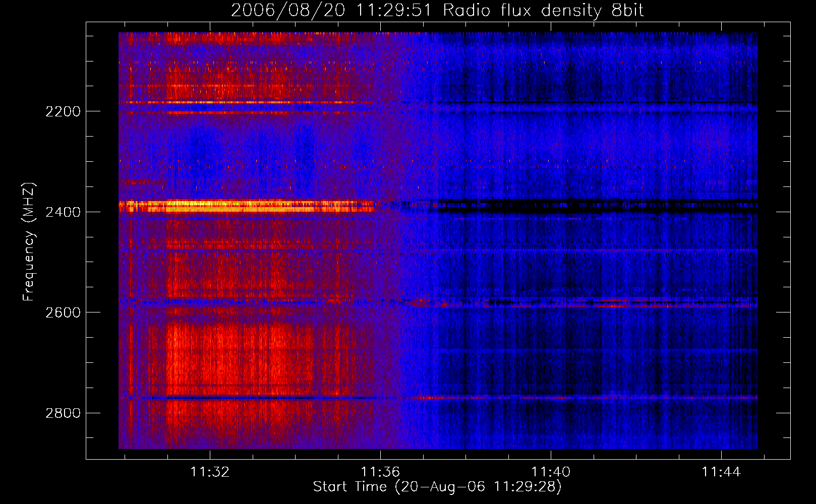Click the bright yellow emission band near 2400 MHz
The height and width of the screenshot is (504, 816).
[x=246, y=206]
